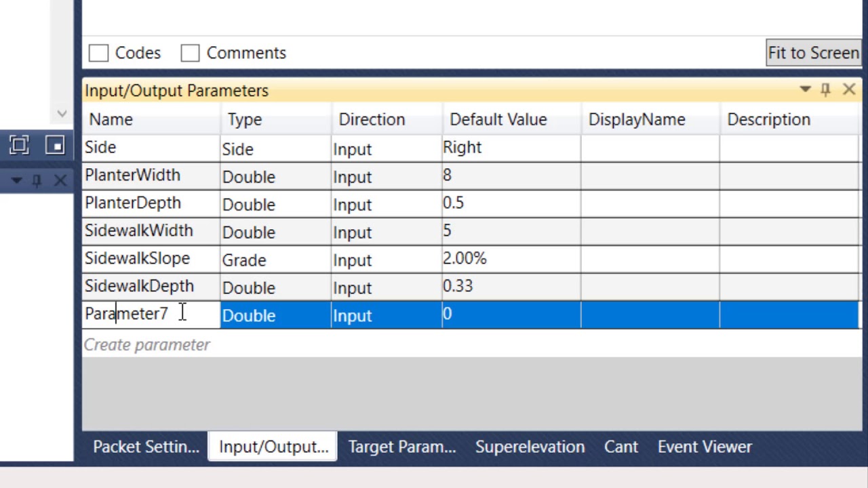Open Input/Output Parameters panel options arrow
The image size is (868, 488).
[805, 89]
